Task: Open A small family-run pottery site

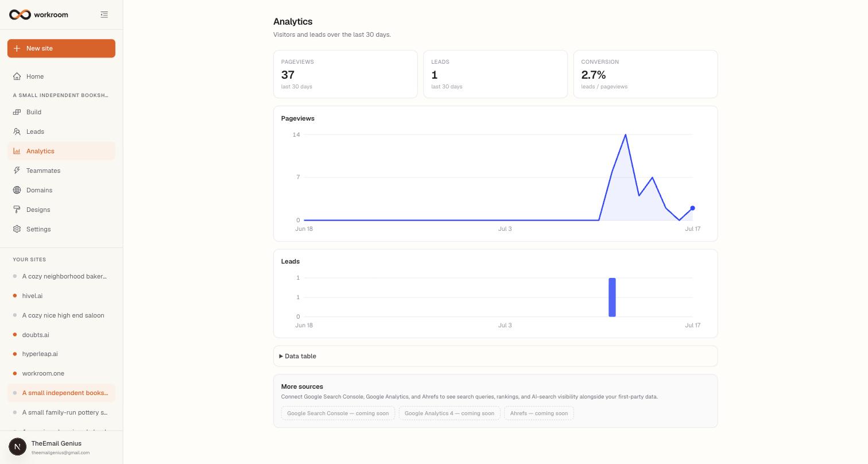Action: tap(61, 412)
